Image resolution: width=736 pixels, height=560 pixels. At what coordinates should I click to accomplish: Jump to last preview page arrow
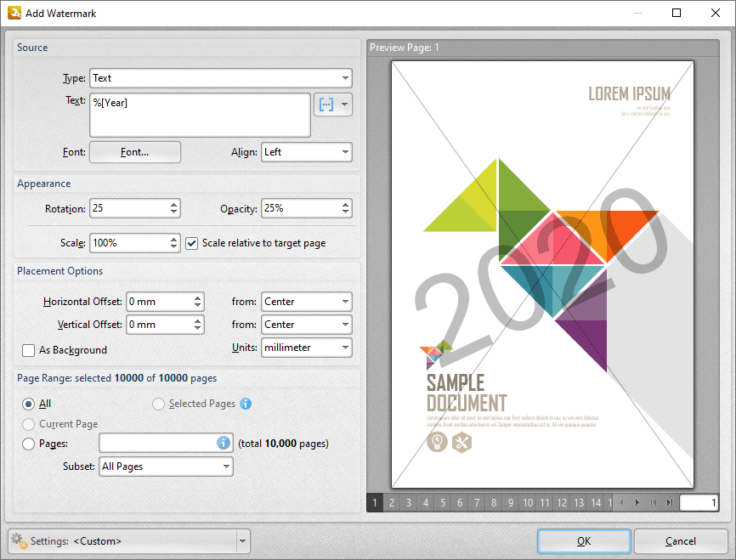point(670,503)
